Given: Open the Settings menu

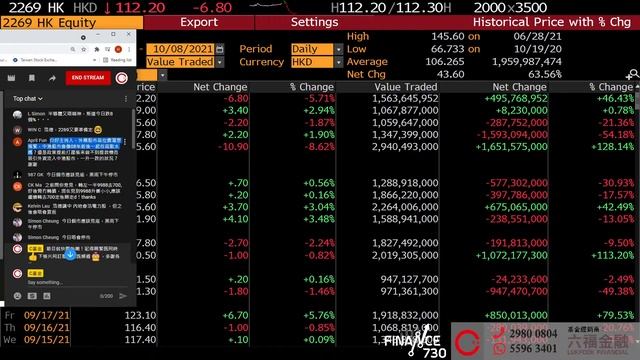Looking at the screenshot, I should [x=314, y=22].
